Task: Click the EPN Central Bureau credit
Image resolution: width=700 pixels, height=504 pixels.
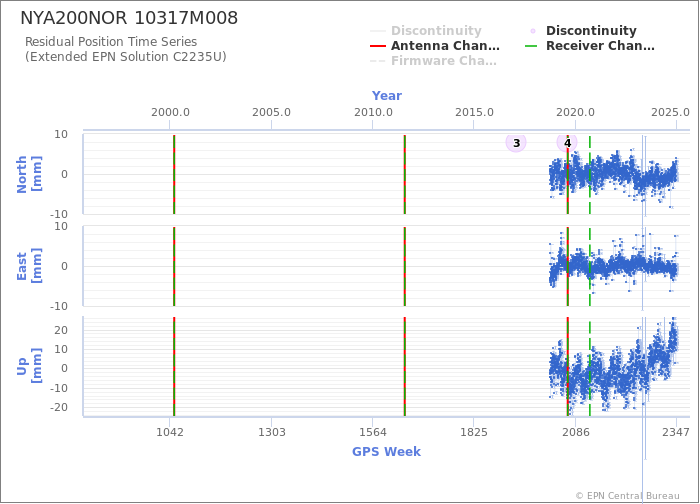Action: [627, 496]
